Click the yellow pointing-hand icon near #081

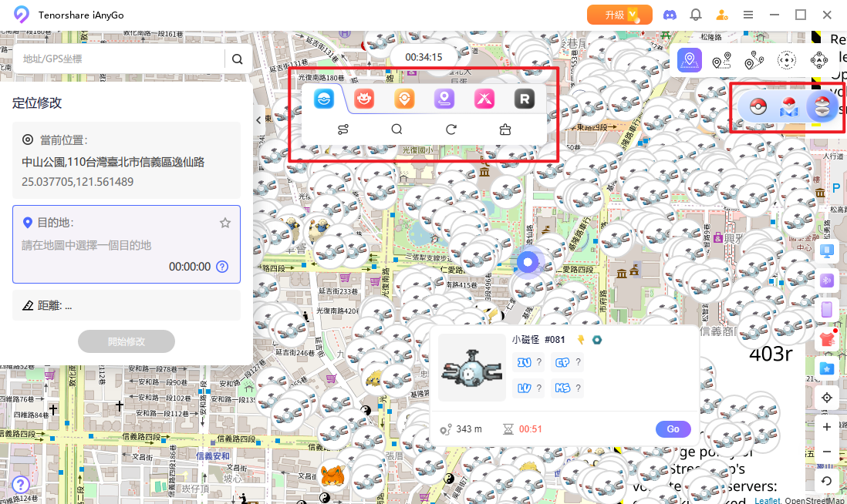point(581,339)
